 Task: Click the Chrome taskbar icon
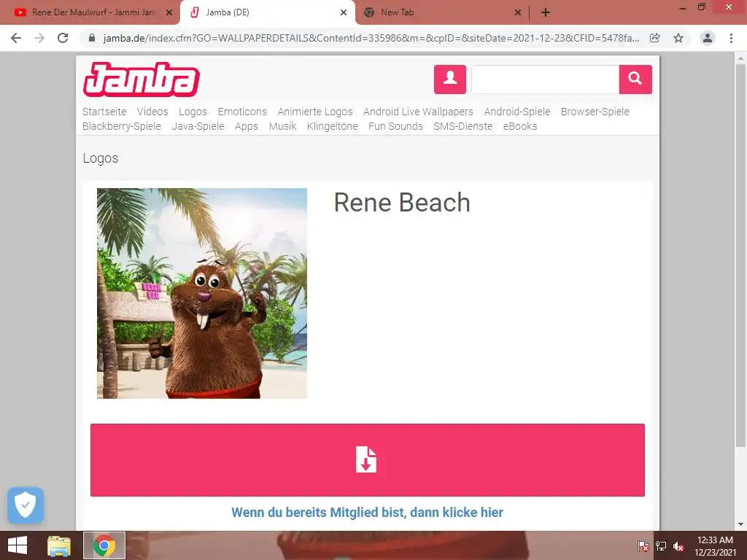104,545
